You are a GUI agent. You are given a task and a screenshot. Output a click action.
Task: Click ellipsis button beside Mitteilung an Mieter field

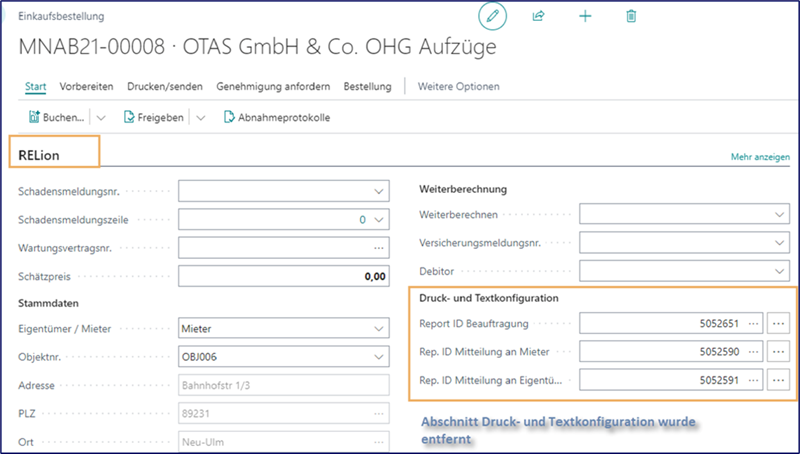pyautogui.click(x=778, y=351)
